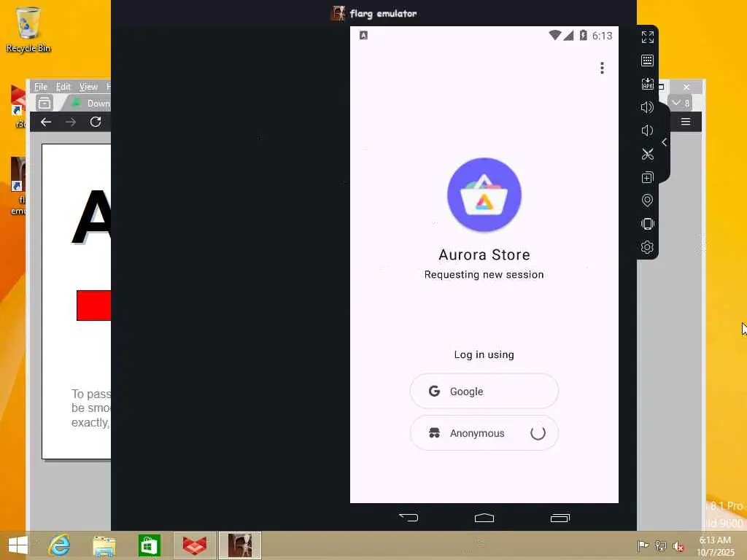Open the three-dot overflow menu in Aurora Store
The image size is (747, 560).
coord(602,68)
